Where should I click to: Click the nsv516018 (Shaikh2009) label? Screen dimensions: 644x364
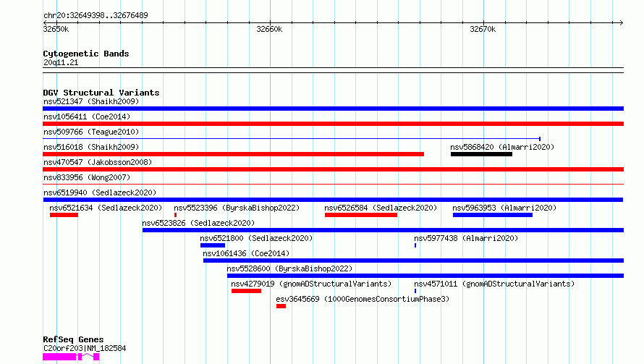[91, 147]
